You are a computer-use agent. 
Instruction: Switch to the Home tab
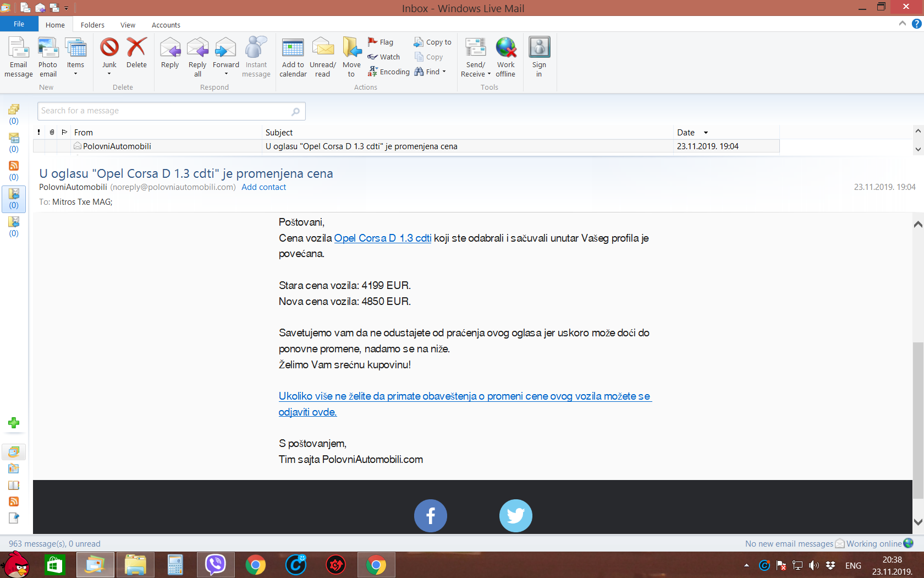click(55, 25)
